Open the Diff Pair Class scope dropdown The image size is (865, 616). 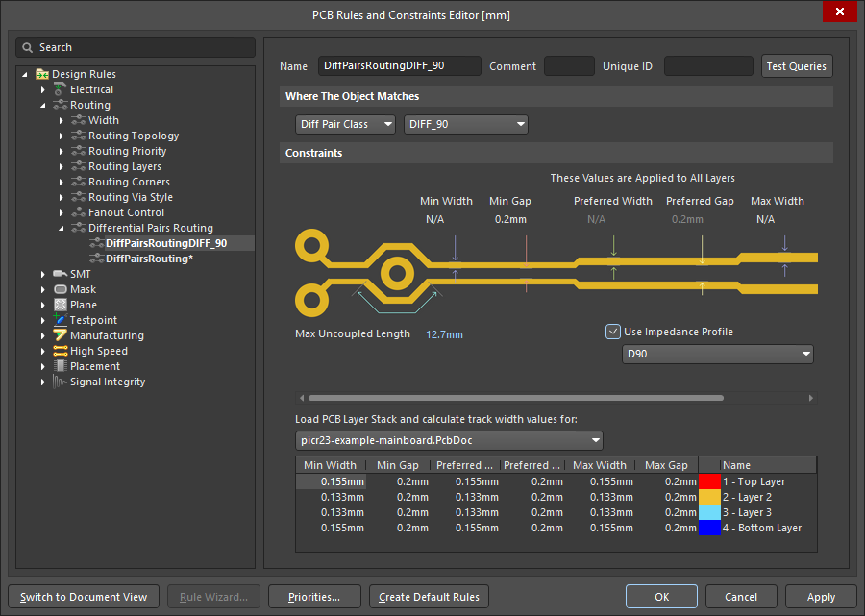[x=345, y=124]
